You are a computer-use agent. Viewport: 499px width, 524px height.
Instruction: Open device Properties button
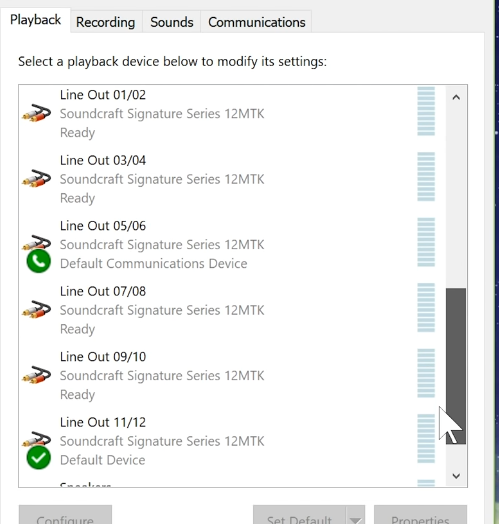(x=420, y=516)
